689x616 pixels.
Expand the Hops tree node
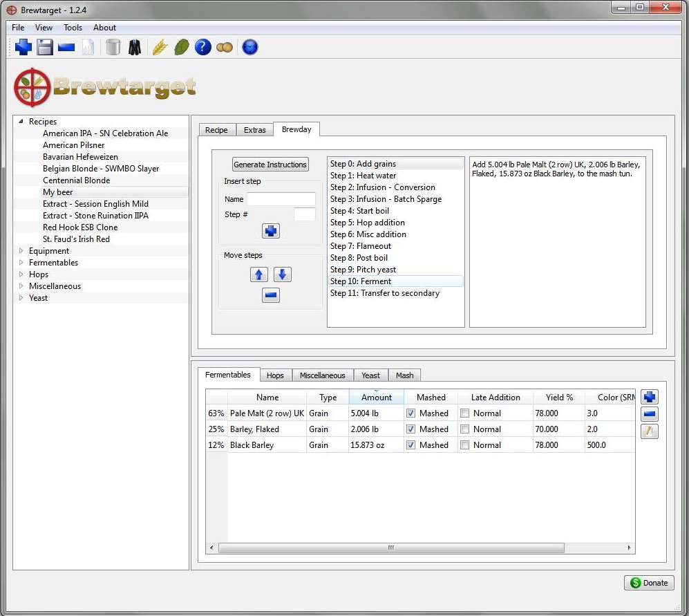(x=21, y=274)
